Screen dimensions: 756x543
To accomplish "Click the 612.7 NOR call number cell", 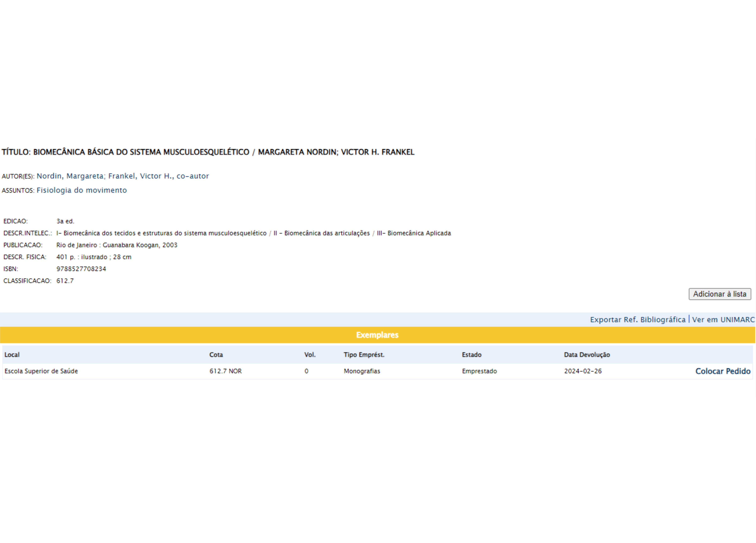I will 225,371.
